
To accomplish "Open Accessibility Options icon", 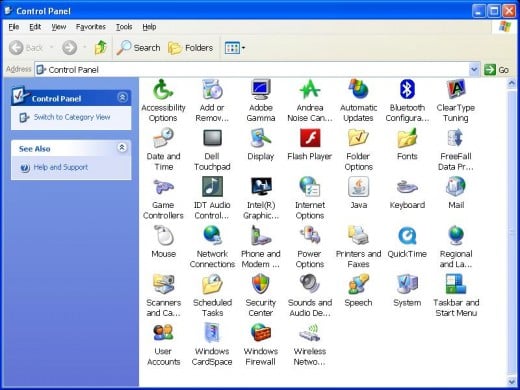I will click(x=163, y=90).
